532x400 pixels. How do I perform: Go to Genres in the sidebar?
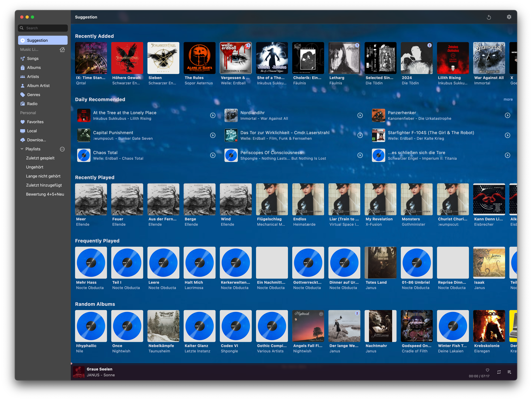point(33,95)
